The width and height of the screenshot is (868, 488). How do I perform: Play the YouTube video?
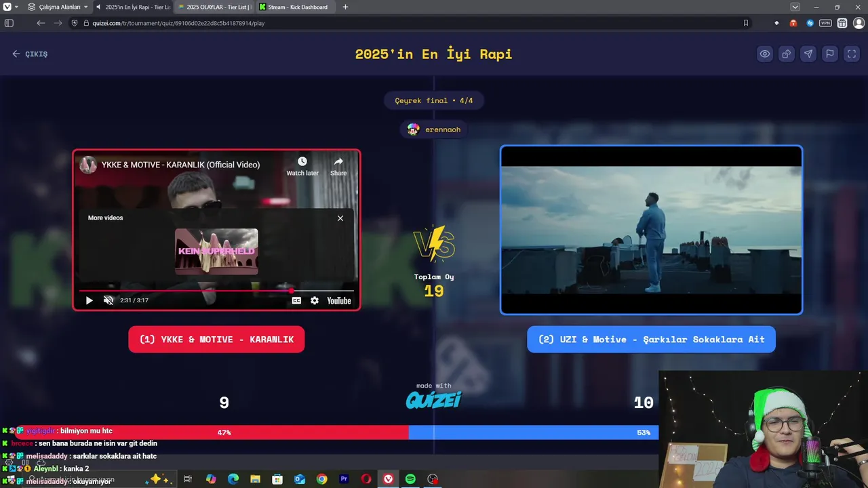click(89, 300)
